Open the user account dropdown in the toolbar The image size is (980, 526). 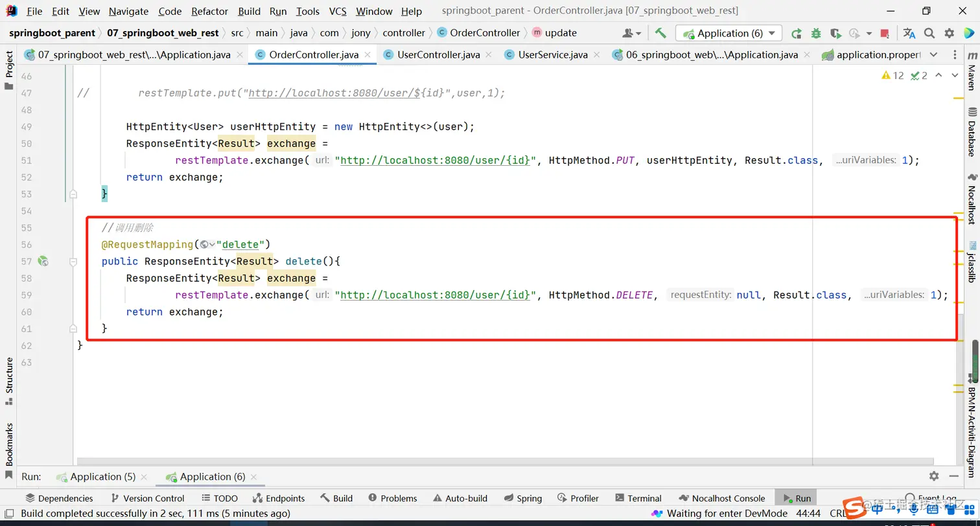coord(632,33)
